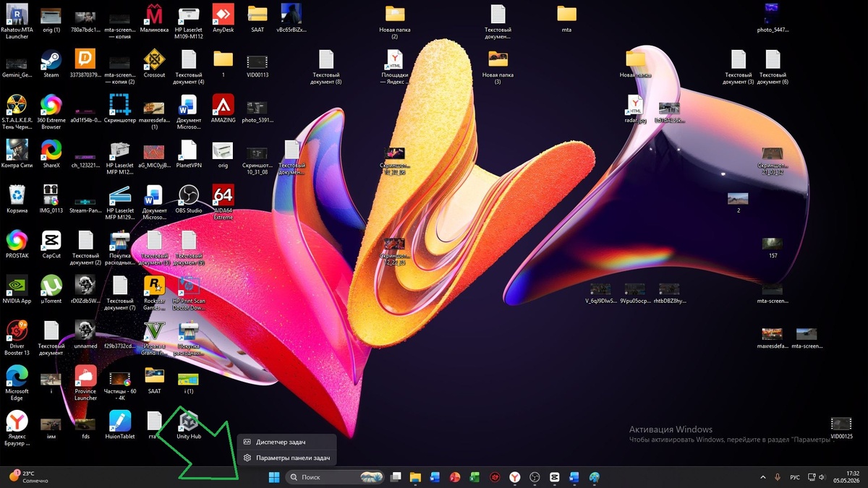Screen dimensions: 868x488
Task: Select the Скриншотер desktop shortcut
Action: (119, 108)
